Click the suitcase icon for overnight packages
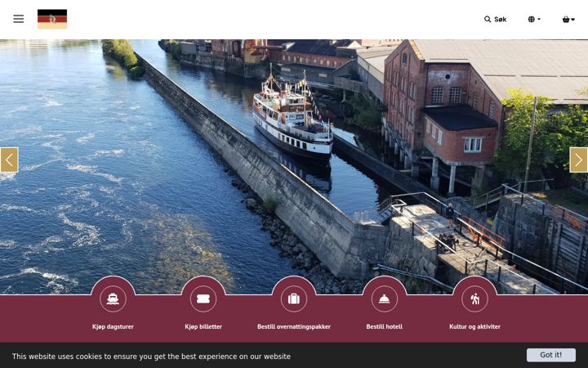The image size is (588, 368). (x=294, y=299)
